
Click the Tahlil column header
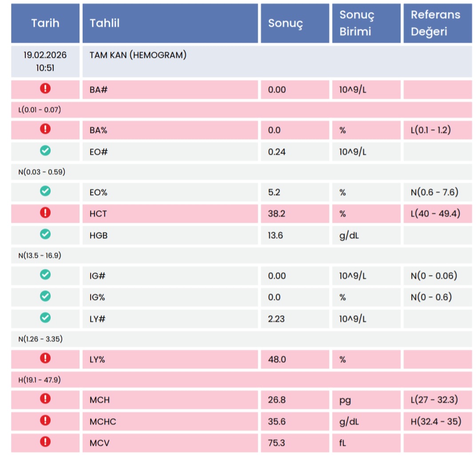(170, 23)
